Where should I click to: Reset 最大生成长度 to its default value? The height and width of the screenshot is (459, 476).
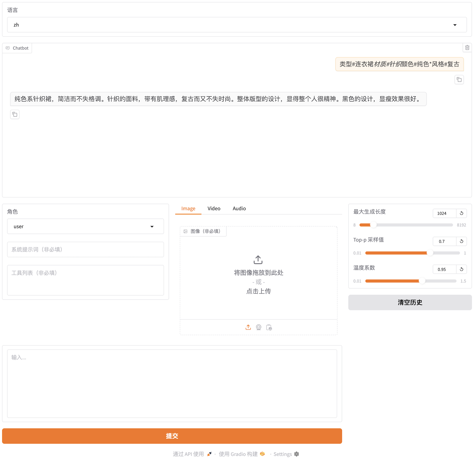[462, 213]
